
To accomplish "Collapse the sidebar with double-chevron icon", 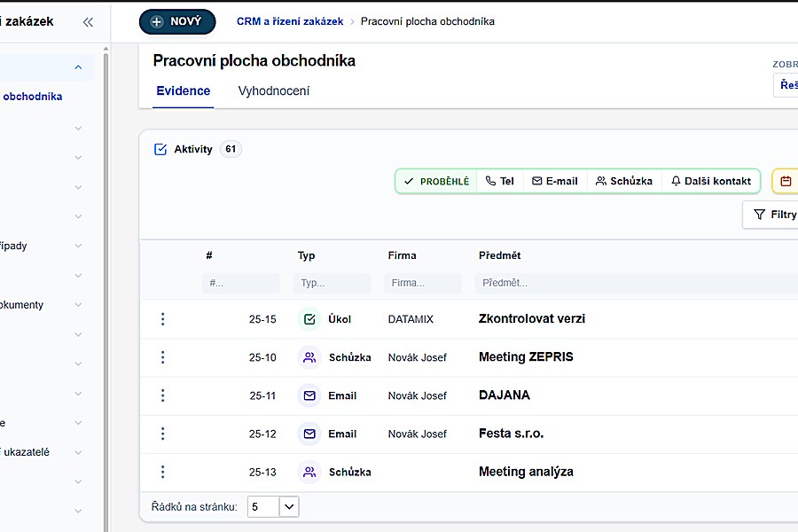I will 88,22.
